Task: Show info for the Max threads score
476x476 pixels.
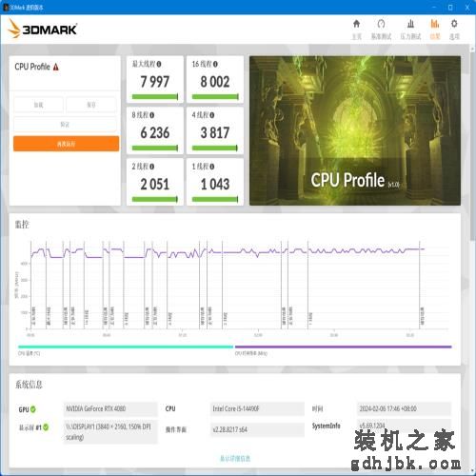Action: click(159, 64)
